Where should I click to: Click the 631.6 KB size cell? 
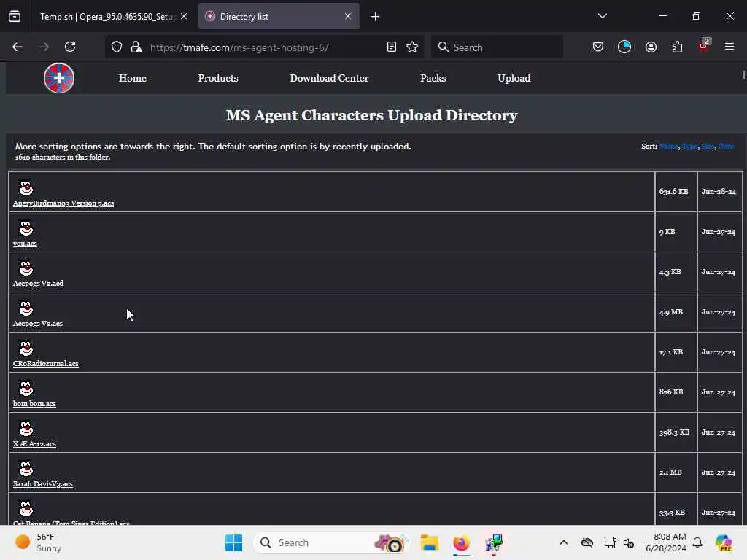click(676, 192)
